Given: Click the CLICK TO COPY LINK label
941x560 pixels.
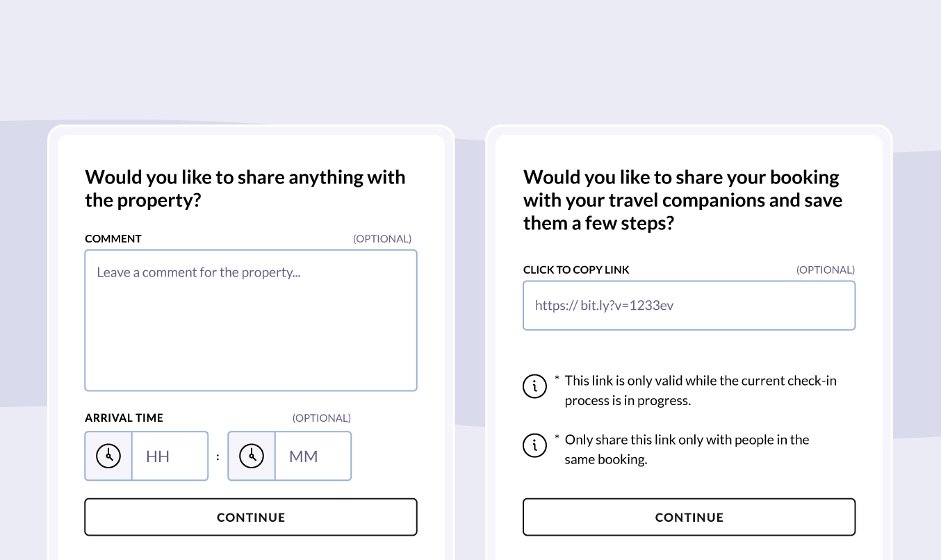Looking at the screenshot, I should point(576,270).
